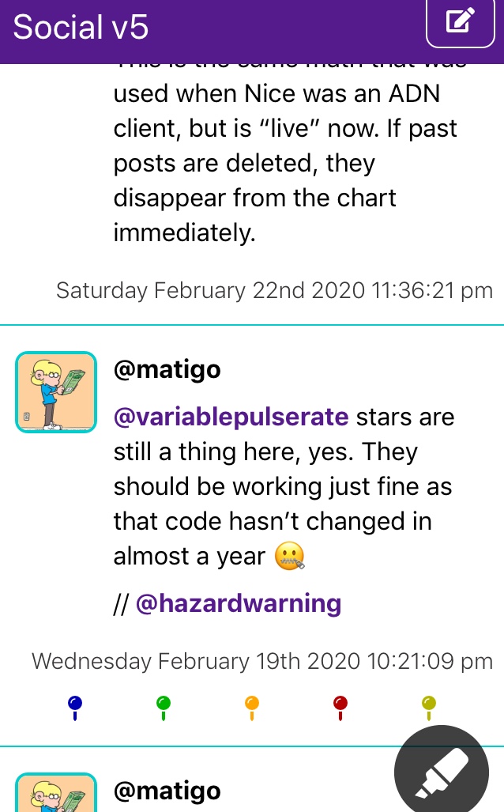Click the zipper-mouth emoji in the post
This screenshot has height=812, width=504.
coord(290,556)
